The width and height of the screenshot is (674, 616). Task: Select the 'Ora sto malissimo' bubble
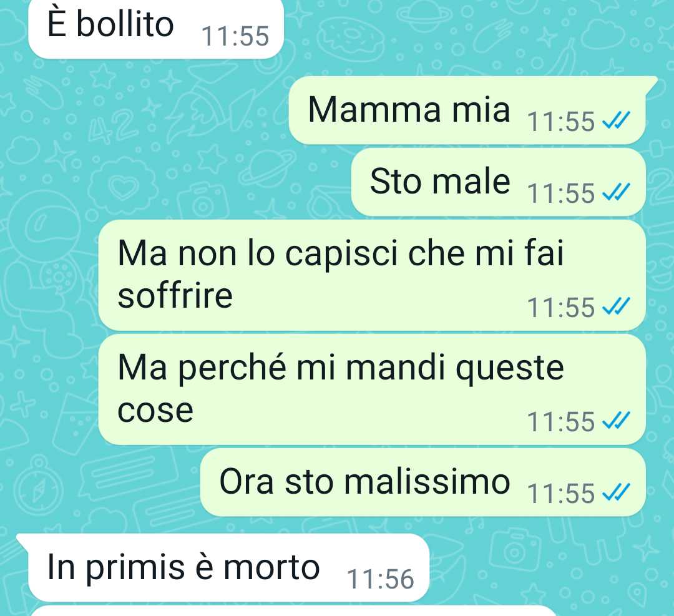[x=423, y=482]
